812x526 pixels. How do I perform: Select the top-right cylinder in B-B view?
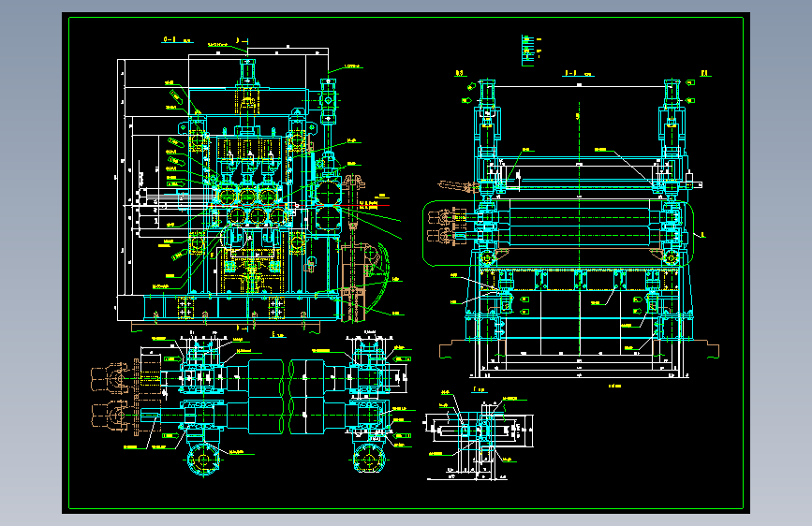point(672,92)
